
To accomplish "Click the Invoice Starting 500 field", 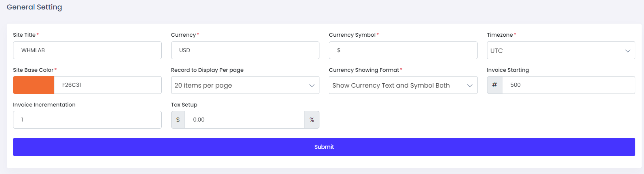I will coord(568,85).
